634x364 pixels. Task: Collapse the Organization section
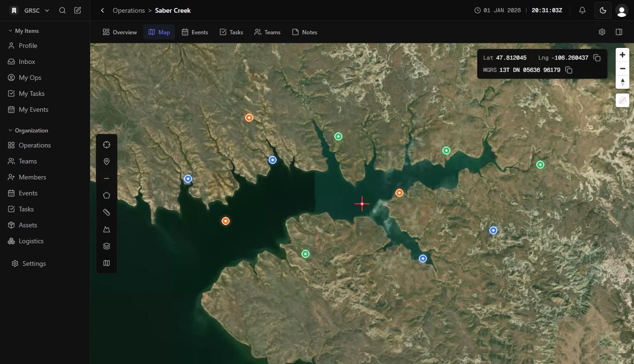(10, 131)
